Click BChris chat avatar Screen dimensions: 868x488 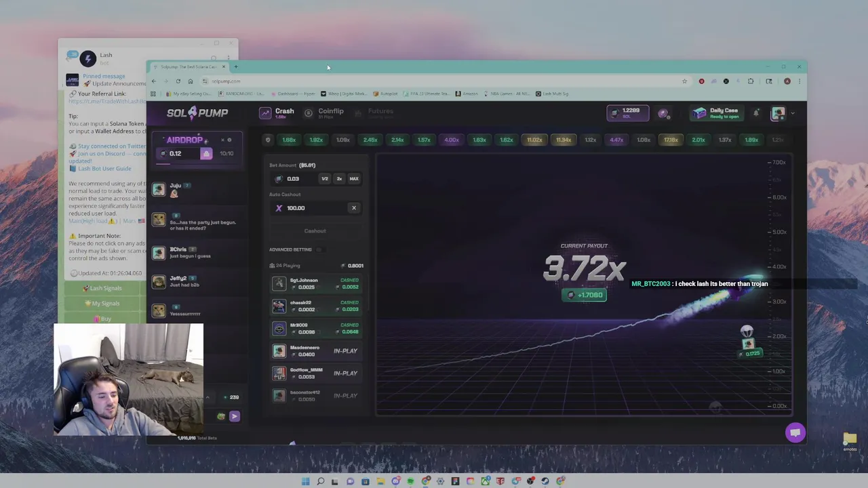pos(159,253)
